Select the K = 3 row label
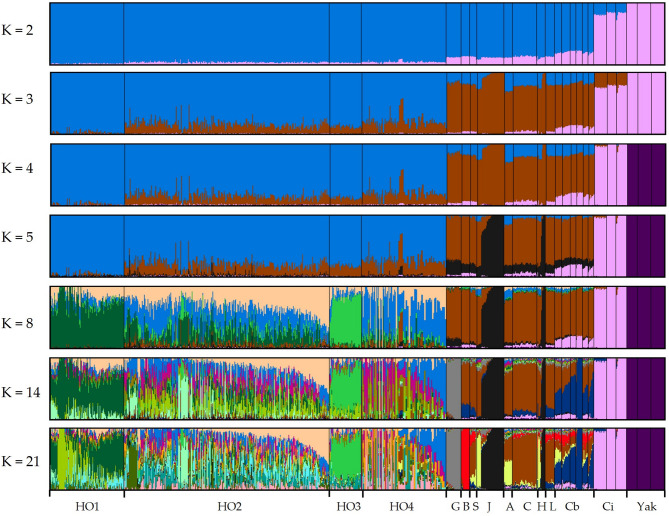Image resolution: width=669 pixels, height=516 pixels. 21,103
